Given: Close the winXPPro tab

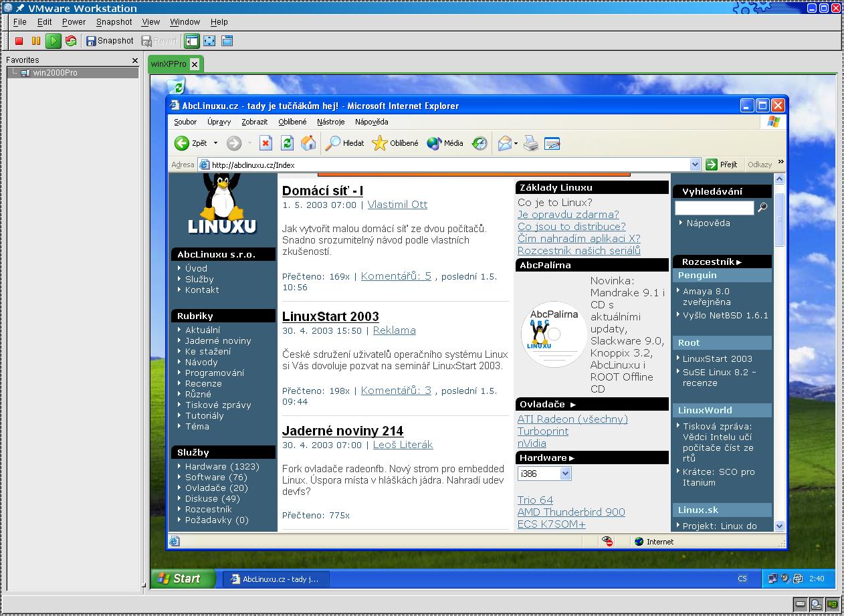Looking at the screenshot, I should coord(195,64).
